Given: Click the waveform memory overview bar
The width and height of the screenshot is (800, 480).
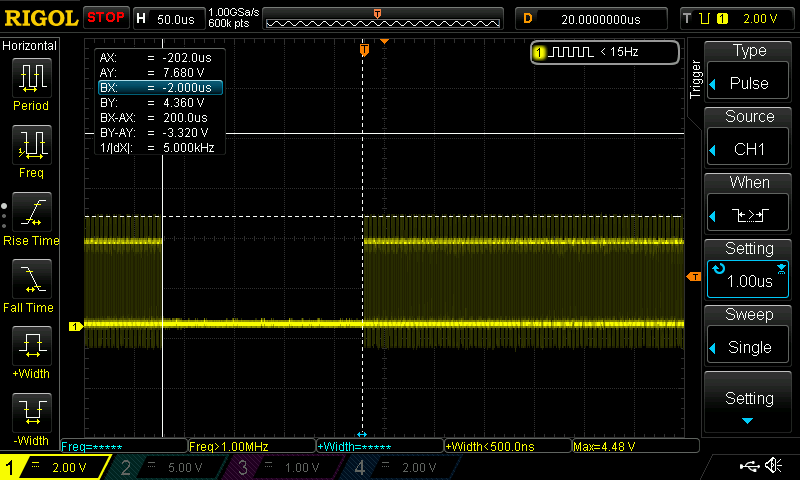Looking at the screenshot, I should pyautogui.click(x=383, y=19).
